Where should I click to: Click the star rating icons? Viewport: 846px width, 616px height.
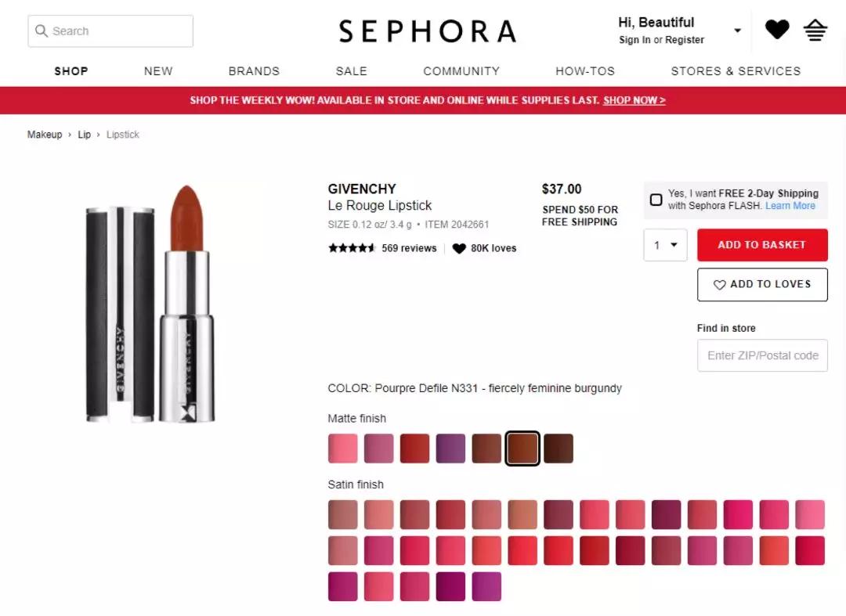351,248
